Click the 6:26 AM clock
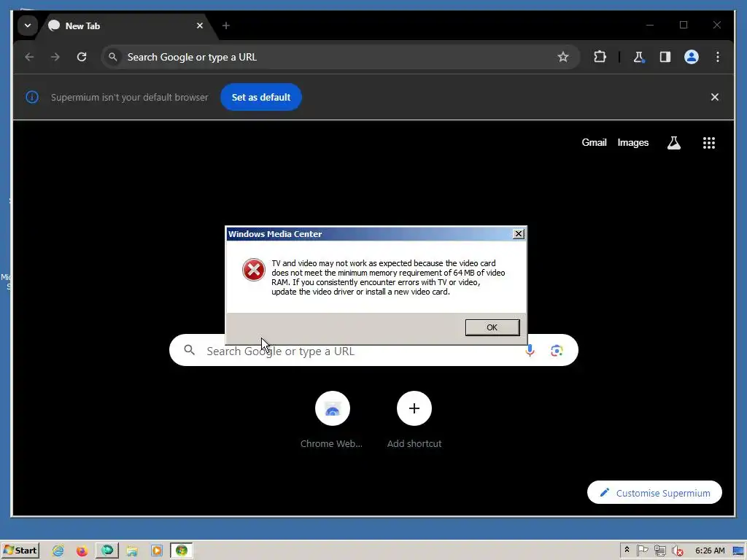This screenshot has width=747, height=560. pos(710,551)
